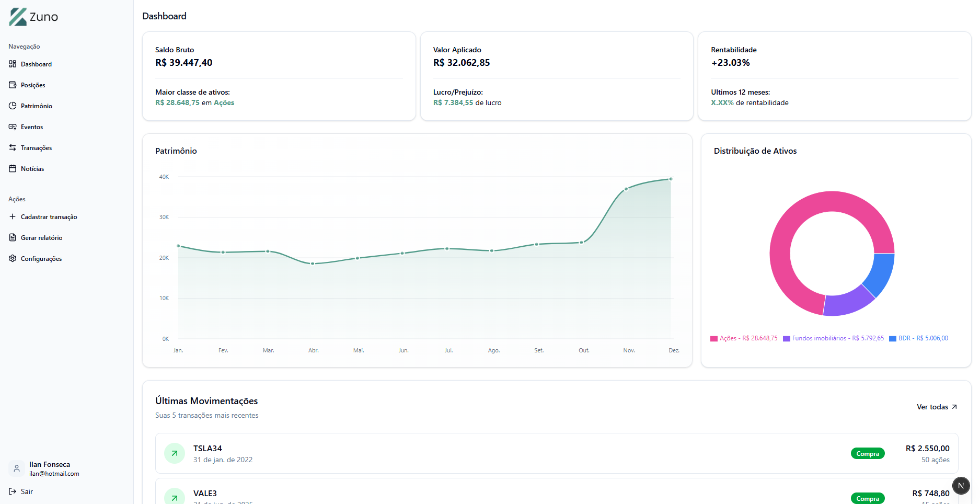Click the Ver todas link
The width and height of the screenshot is (980, 504).
tap(936, 407)
